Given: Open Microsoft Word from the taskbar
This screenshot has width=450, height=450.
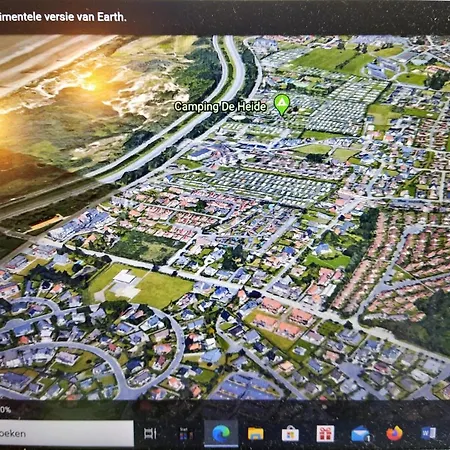Looking at the screenshot, I should [428, 433].
